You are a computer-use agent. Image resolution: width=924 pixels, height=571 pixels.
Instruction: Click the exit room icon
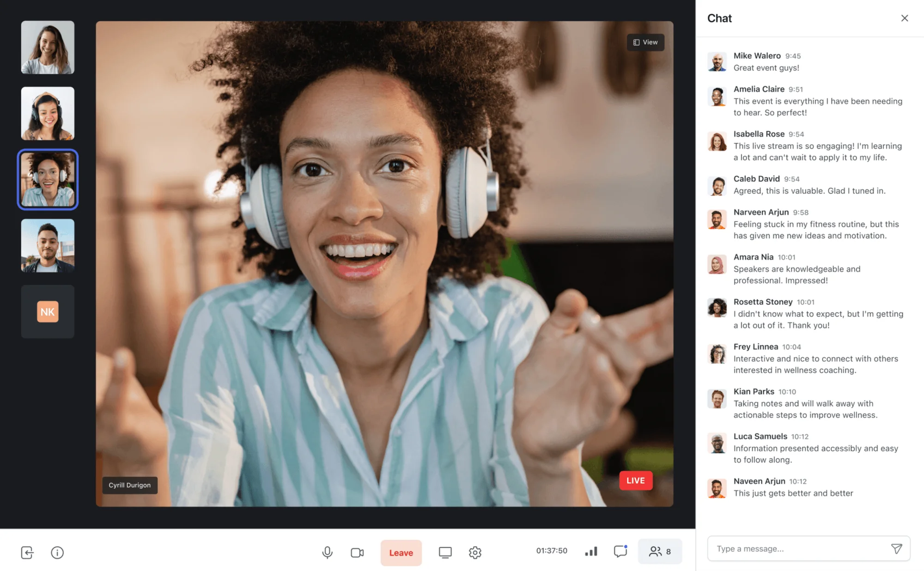(27, 552)
